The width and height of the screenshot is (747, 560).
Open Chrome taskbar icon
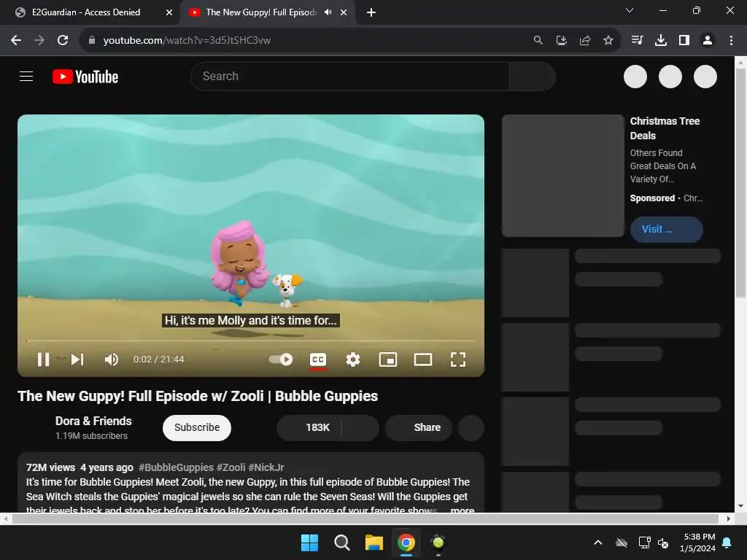click(x=406, y=542)
